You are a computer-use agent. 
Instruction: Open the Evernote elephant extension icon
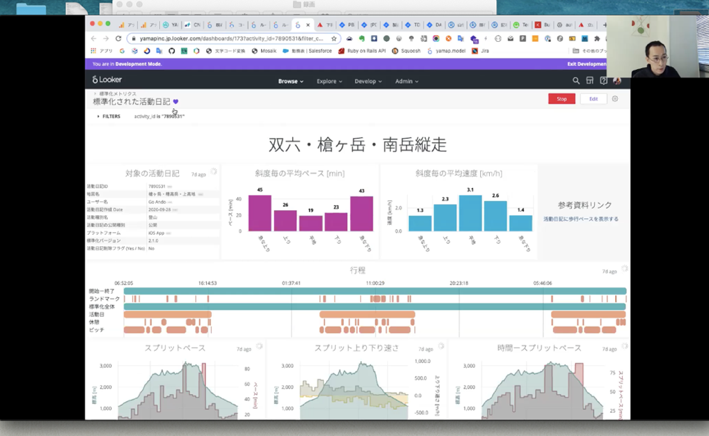click(x=362, y=39)
